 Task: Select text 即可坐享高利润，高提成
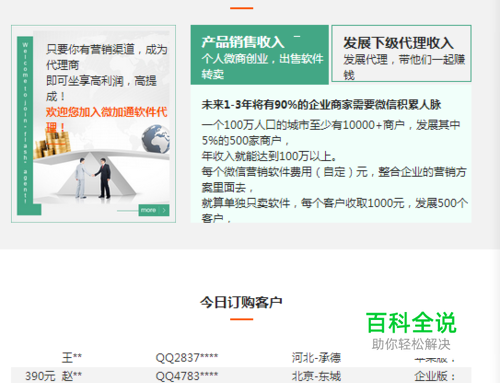point(101,88)
